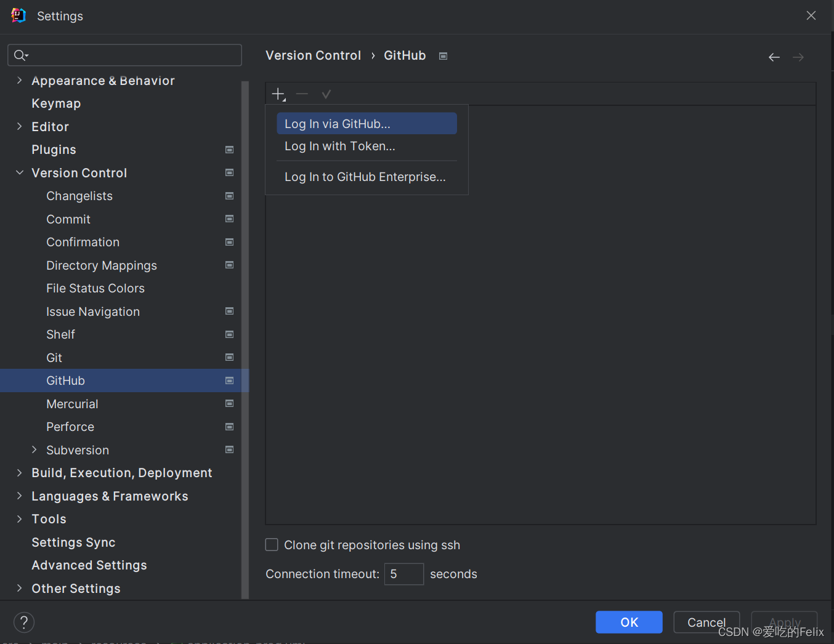
Task: Select Perforce settings page
Action: coord(70,427)
